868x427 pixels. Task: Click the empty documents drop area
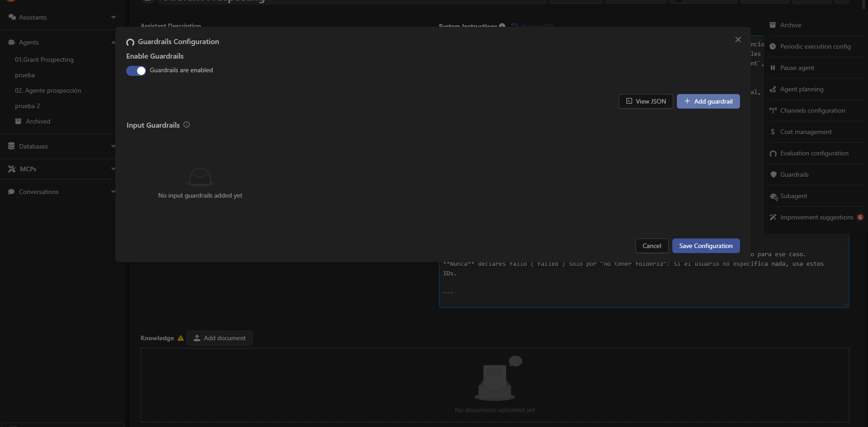point(495,385)
